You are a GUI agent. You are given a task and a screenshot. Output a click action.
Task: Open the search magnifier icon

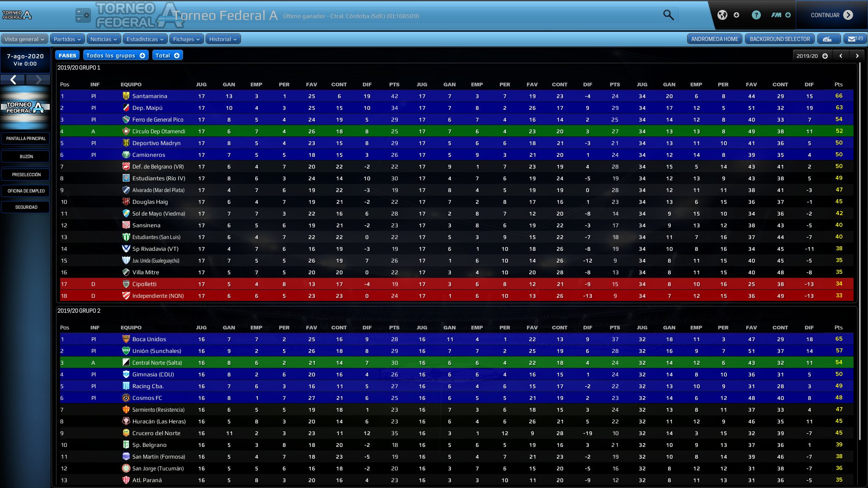click(668, 15)
